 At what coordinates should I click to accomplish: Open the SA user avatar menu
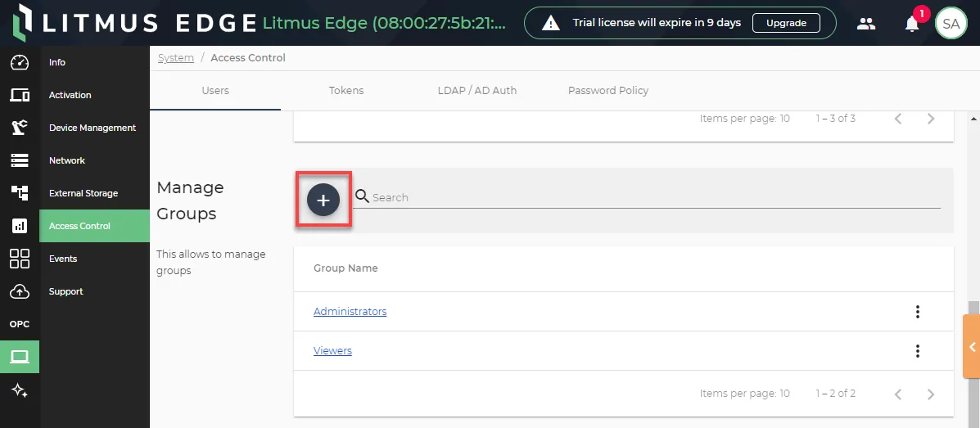coord(951,24)
